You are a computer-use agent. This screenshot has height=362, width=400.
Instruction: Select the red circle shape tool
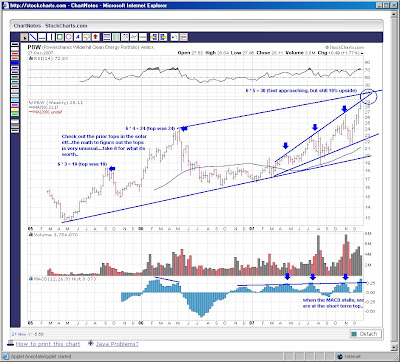pyautogui.click(x=69, y=37)
